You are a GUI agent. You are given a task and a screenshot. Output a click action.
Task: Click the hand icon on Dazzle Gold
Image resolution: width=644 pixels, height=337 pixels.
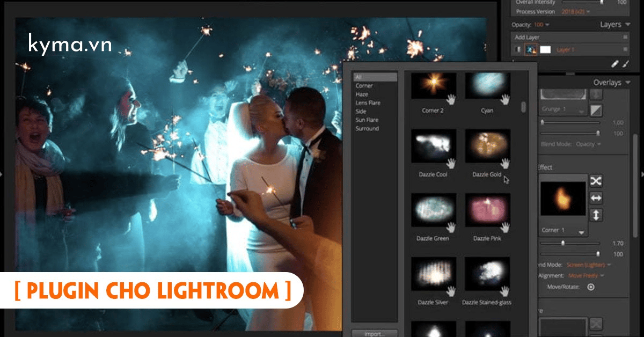tap(504, 163)
